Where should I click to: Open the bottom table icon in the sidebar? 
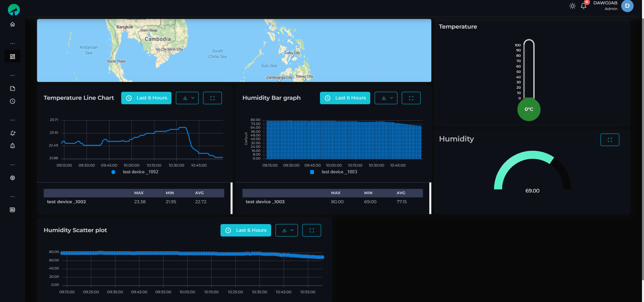(x=12, y=210)
